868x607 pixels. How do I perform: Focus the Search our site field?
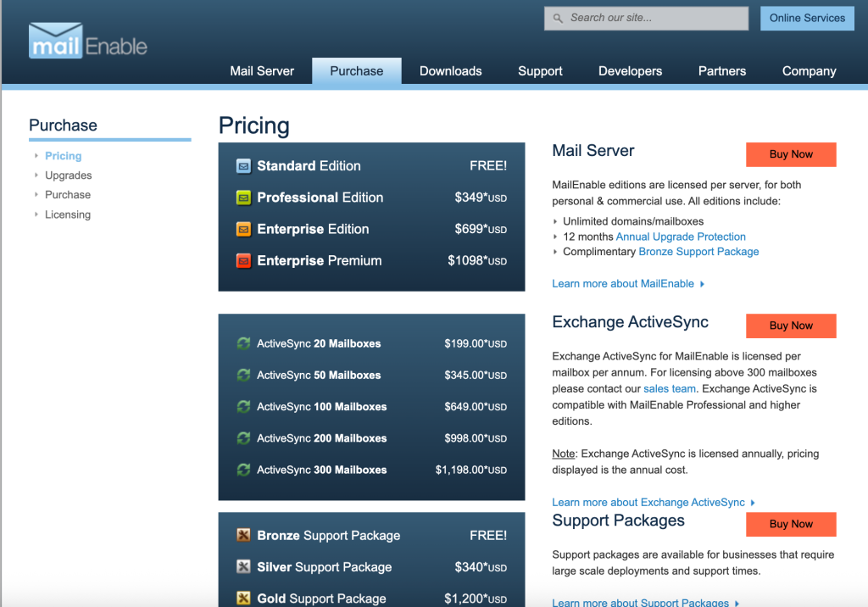coord(646,19)
